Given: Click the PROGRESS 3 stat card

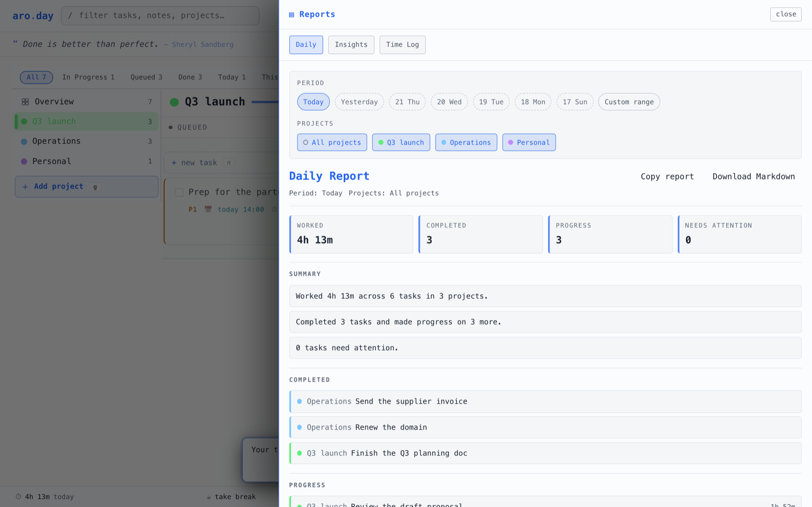Looking at the screenshot, I should click(610, 234).
